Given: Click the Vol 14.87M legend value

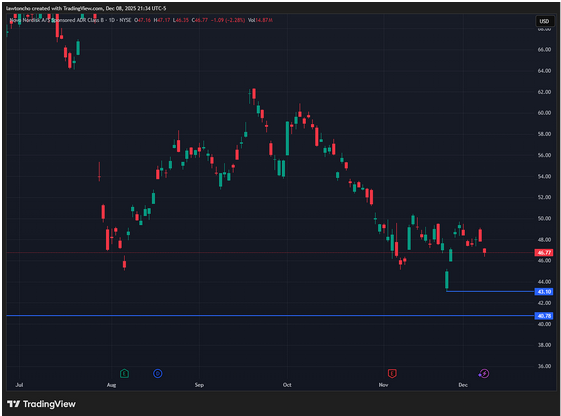Looking at the screenshot, I should 260,20.
